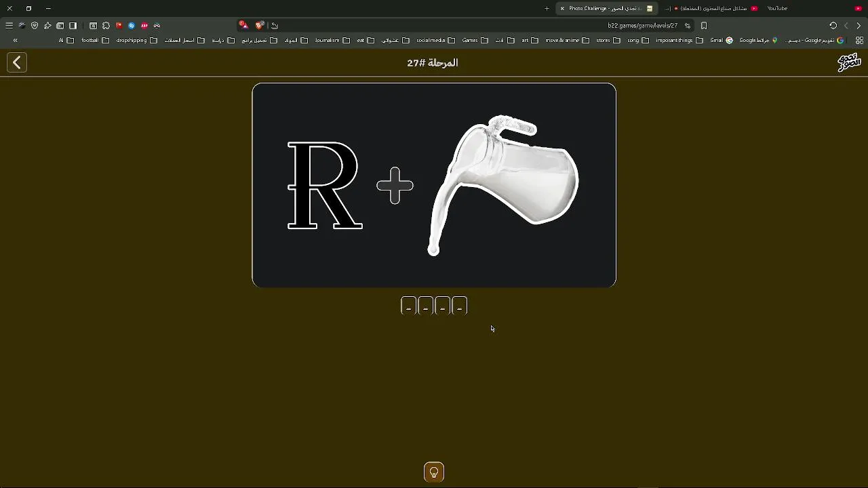Viewport: 868px width, 488px height.
Task: Expand bookmarks overflow double chevron
Action: [15, 40]
